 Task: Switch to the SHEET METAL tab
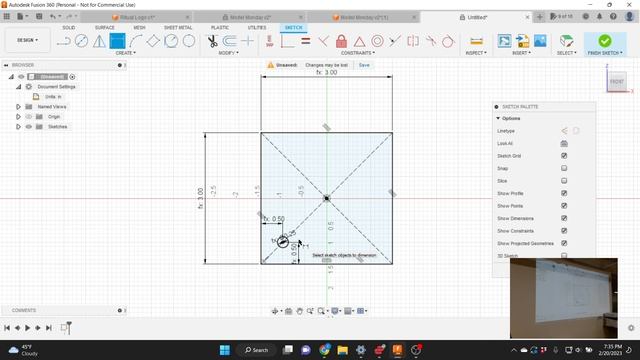click(178, 27)
